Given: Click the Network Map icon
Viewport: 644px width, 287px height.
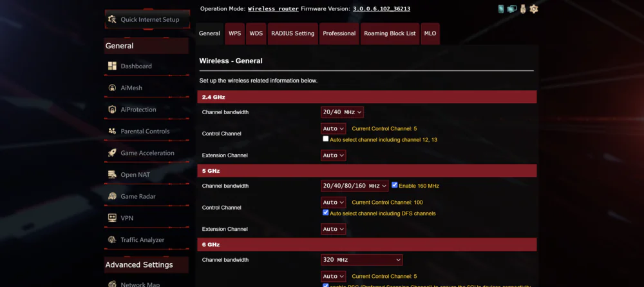Looking at the screenshot, I should pyautogui.click(x=112, y=284).
